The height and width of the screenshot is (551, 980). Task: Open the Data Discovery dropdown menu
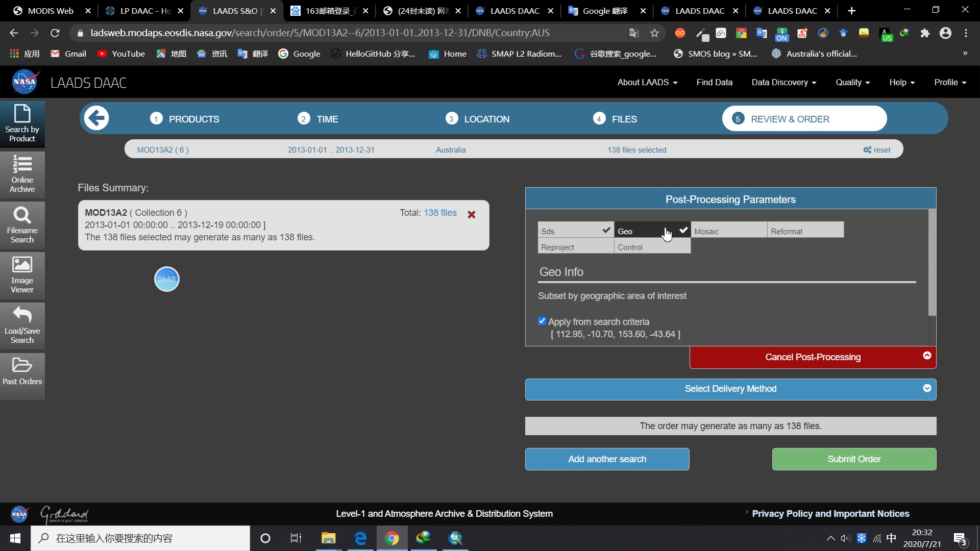[x=783, y=83]
